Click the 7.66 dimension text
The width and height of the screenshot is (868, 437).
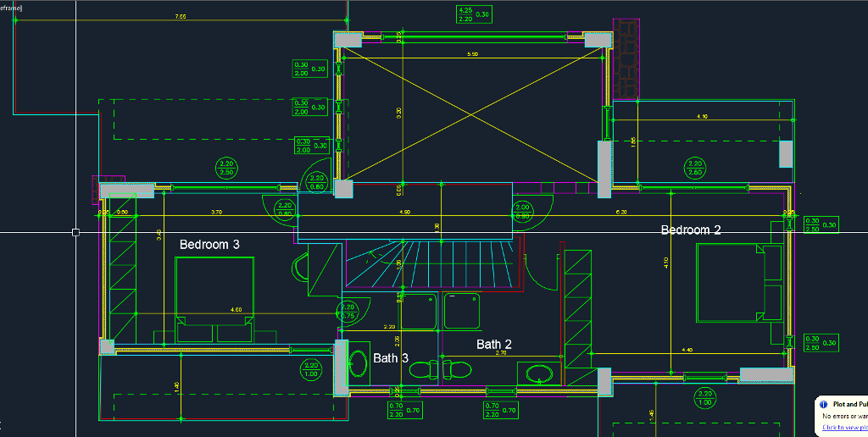[x=181, y=16]
